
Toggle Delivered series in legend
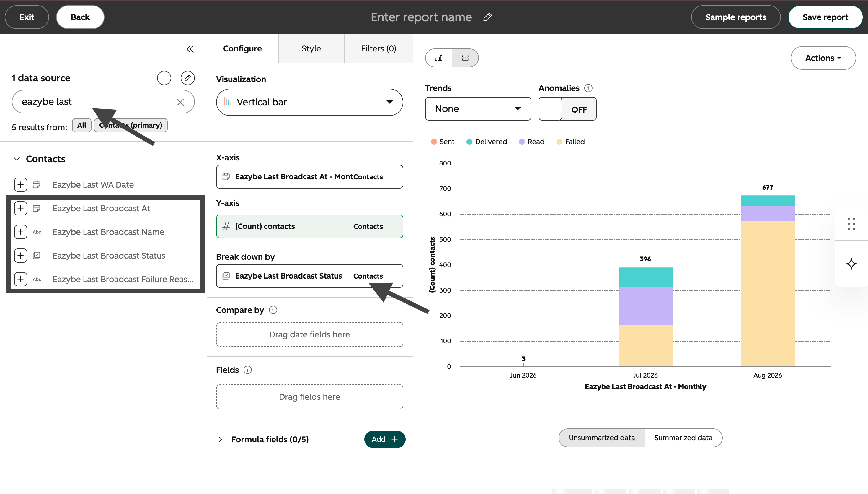487,142
